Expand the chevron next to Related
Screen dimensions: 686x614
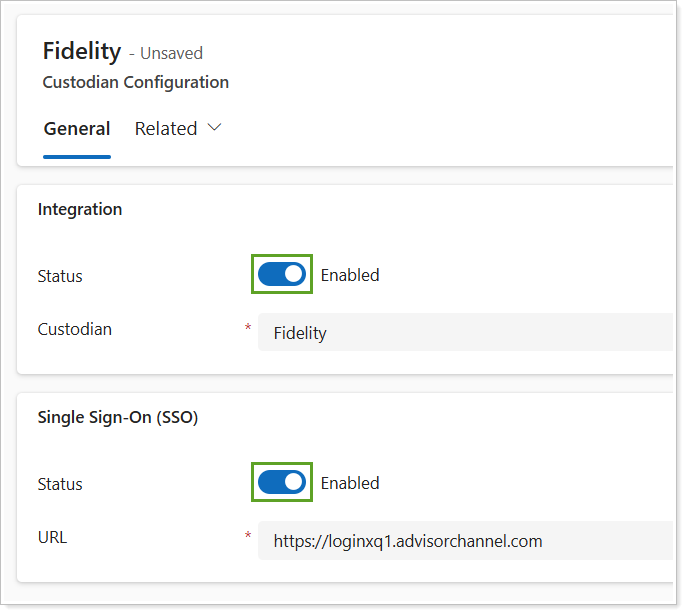pyautogui.click(x=213, y=129)
